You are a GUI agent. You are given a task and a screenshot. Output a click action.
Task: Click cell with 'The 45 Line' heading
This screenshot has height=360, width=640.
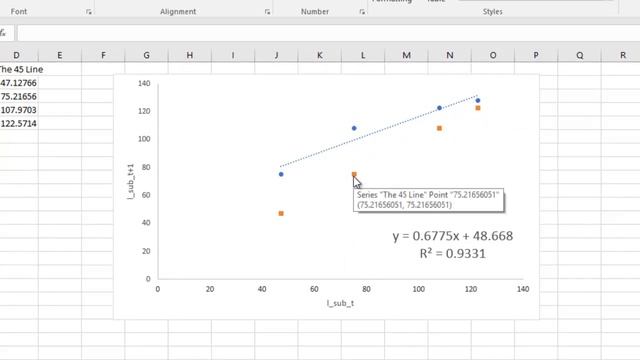point(19,69)
